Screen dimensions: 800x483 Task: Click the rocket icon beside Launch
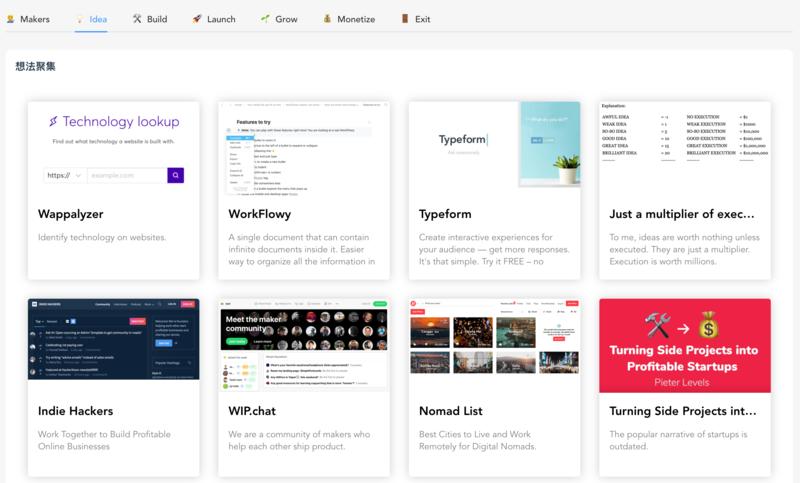(197, 18)
